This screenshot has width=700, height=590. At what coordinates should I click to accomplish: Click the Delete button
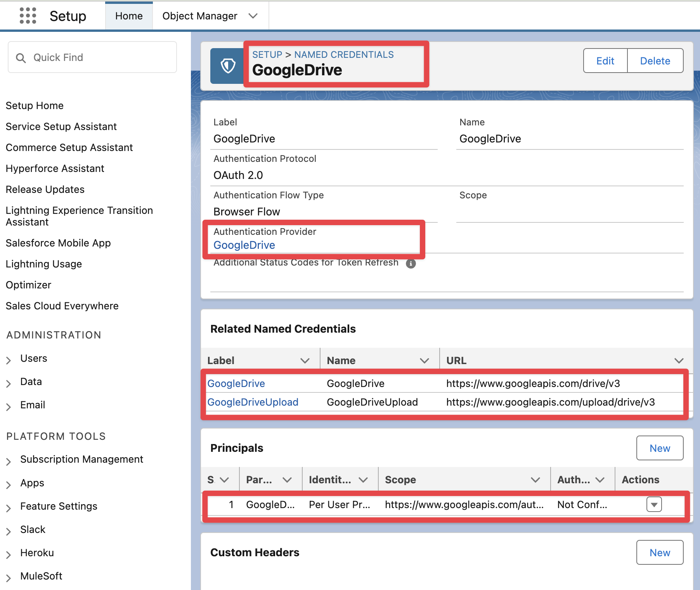(x=655, y=61)
